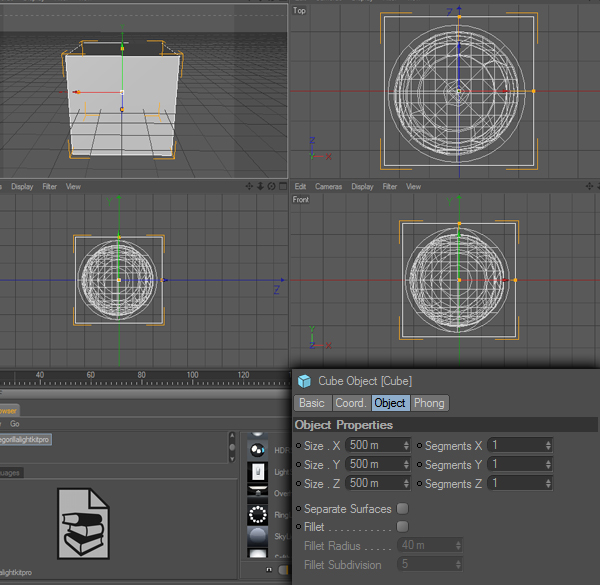Click the orange X handle in Top viewport
600x585 pixels.
[533, 91]
